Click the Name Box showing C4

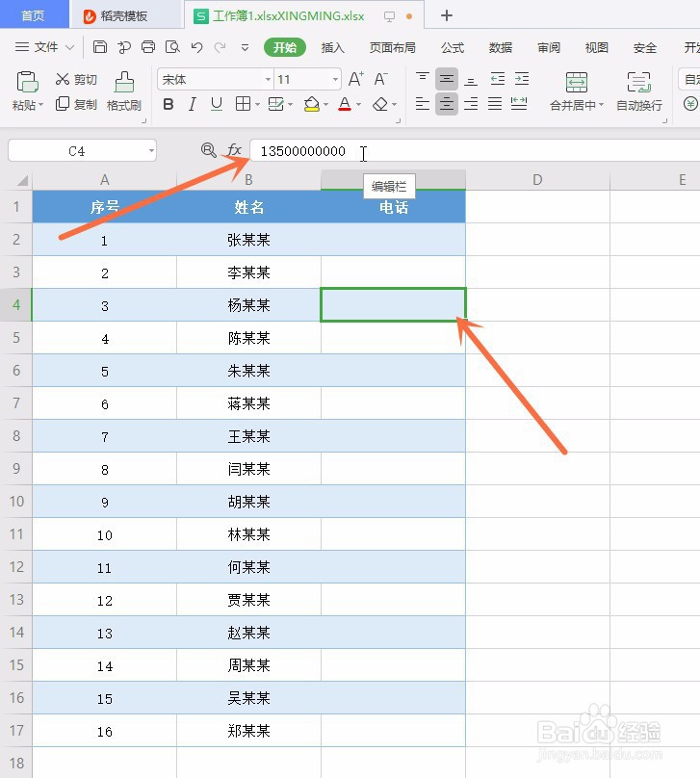tap(77, 150)
